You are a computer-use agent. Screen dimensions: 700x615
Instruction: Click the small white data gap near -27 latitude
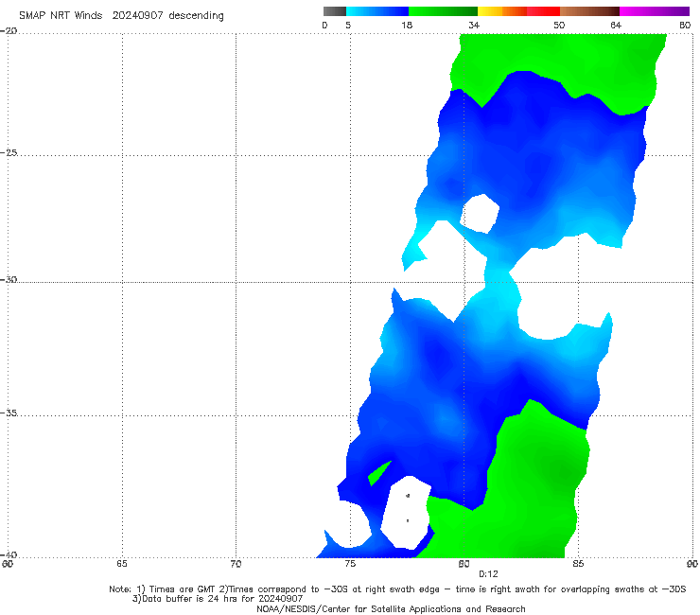click(x=480, y=214)
